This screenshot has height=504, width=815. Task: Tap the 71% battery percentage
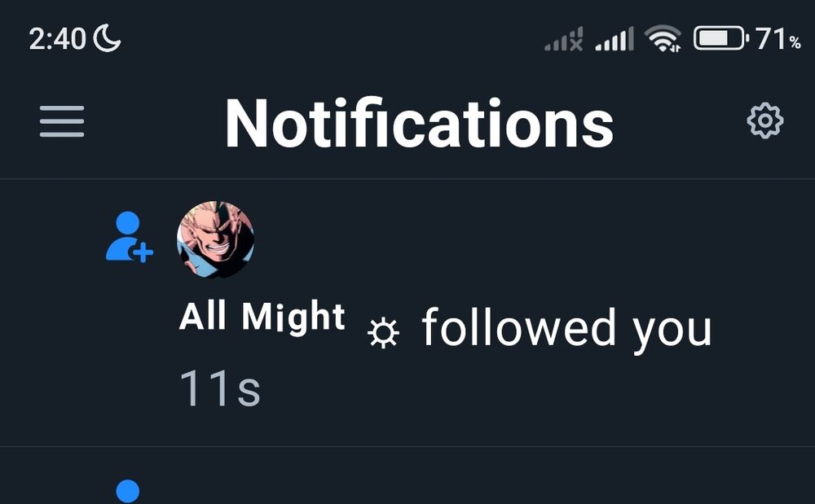pos(778,39)
